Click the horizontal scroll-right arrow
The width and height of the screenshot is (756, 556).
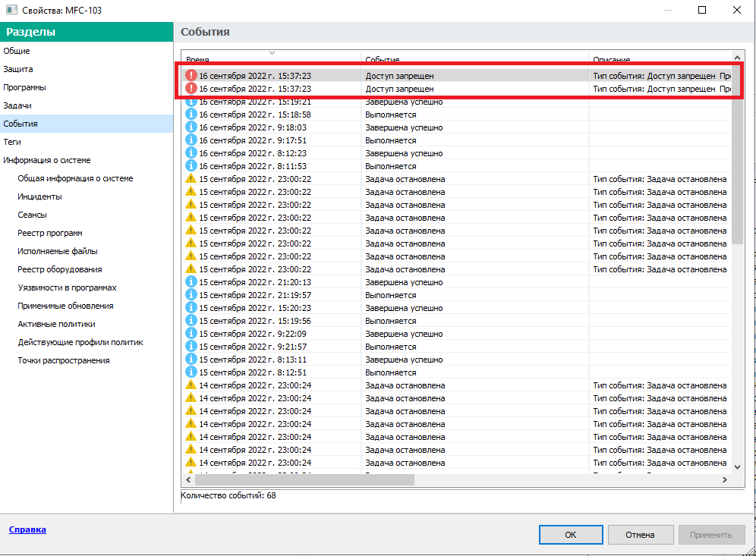coord(724,480)
